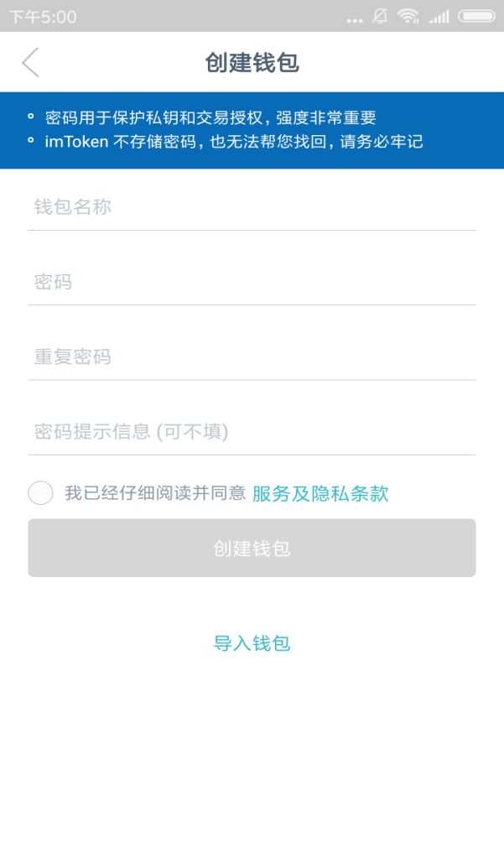
Task: Select the consent radio circle before 我已经仔细阅读
Action: (39, 493)
